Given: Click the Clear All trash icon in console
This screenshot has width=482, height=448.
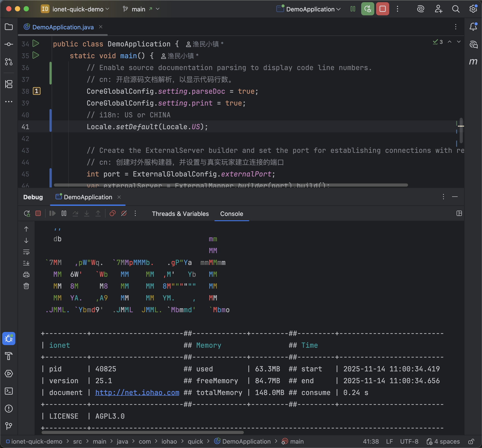Looking at the screenshot, I should (x=26, y=286).
